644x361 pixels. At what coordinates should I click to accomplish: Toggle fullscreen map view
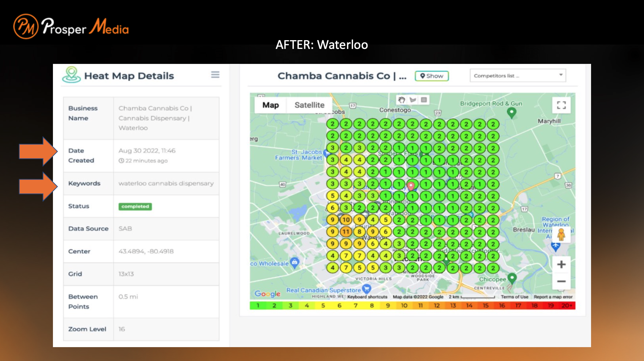tap(561, 105)
